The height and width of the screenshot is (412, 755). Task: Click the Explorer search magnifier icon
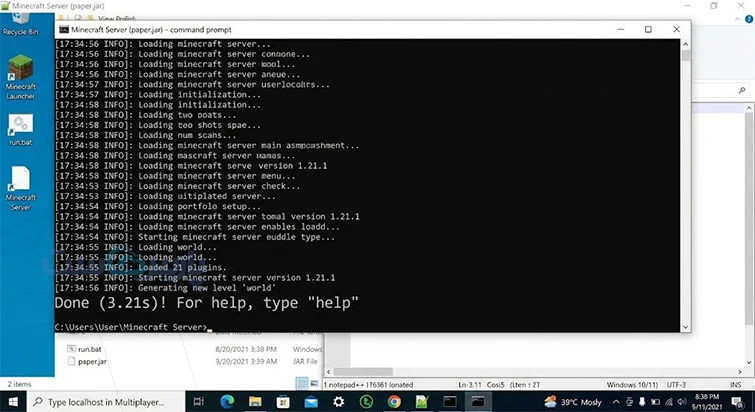coord(742,90)
